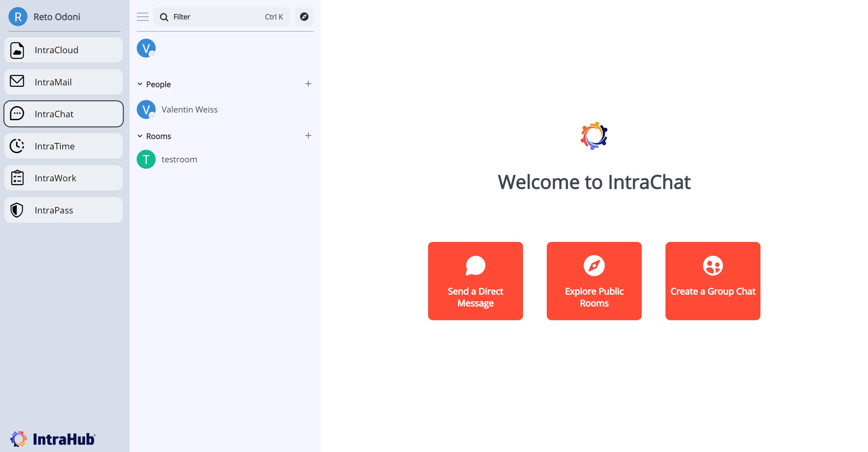Click Send a Direct Message button
The image size is (868, 452).
pos(475,281)
